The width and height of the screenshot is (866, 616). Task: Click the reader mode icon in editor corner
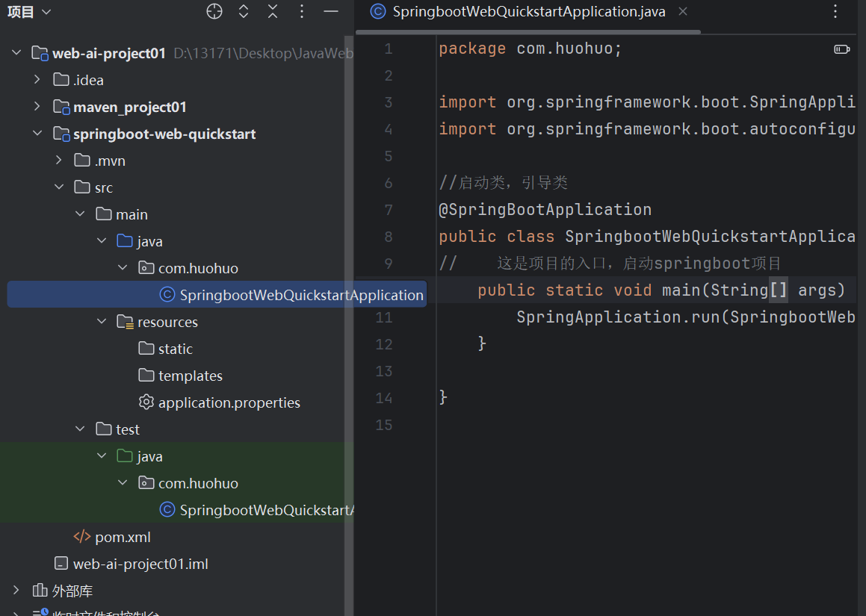pos(841,50)
